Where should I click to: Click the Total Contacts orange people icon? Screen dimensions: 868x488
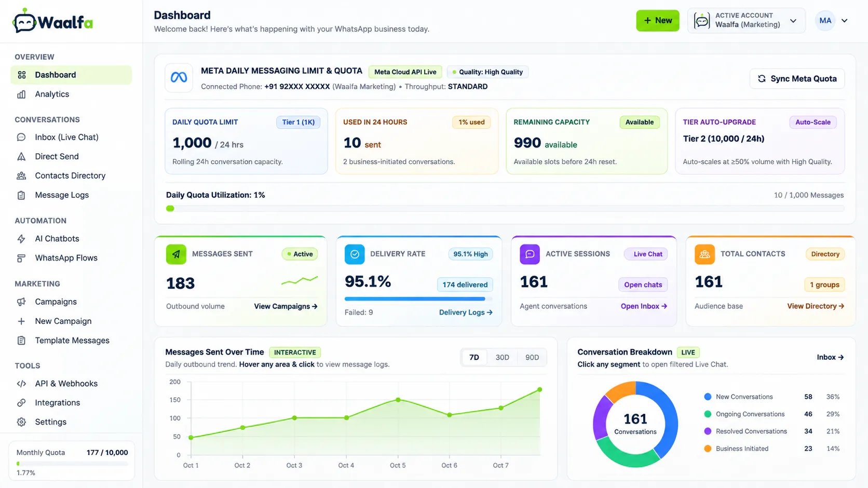pos(704,254)
